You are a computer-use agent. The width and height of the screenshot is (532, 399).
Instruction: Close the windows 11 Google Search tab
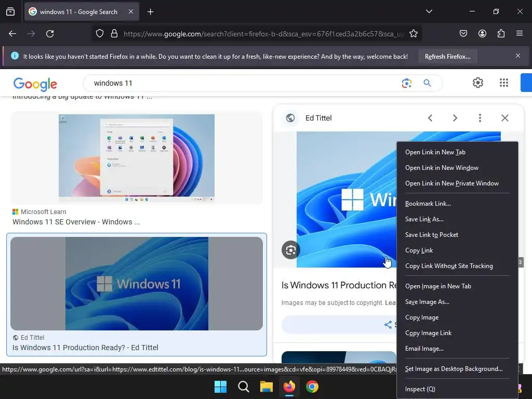pyautogui.click(x=130, y=11)
